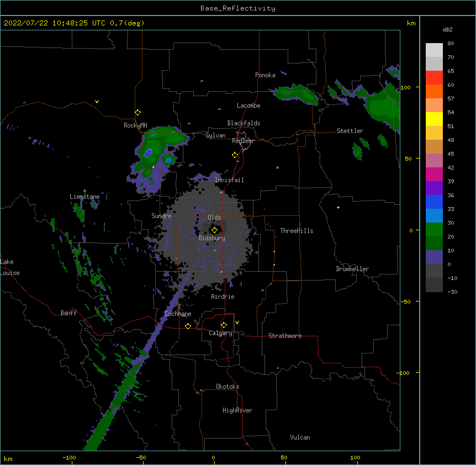Select the mauve 42-45 dBZ swatch
The width and height of the screenshot is (476, 465).
[434, 161]
